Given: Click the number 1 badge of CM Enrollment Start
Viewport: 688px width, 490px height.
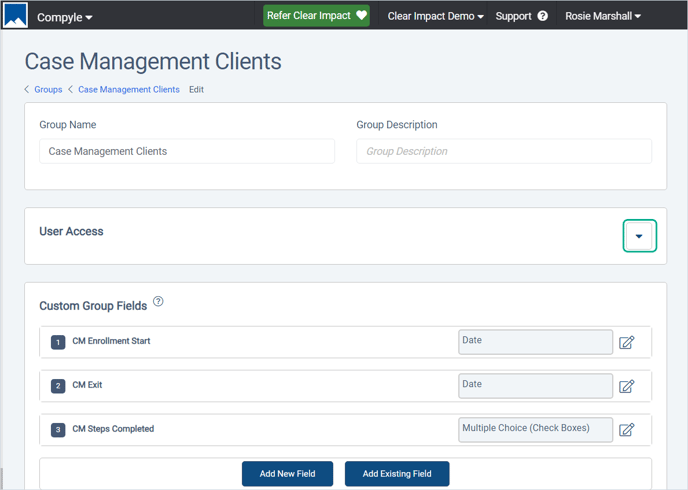Looking at the screenshot, I should (x=58, y=342).
